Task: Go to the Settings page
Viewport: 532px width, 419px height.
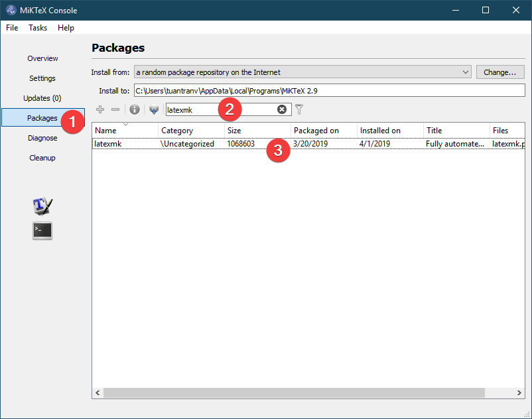Action: point(42,78)
